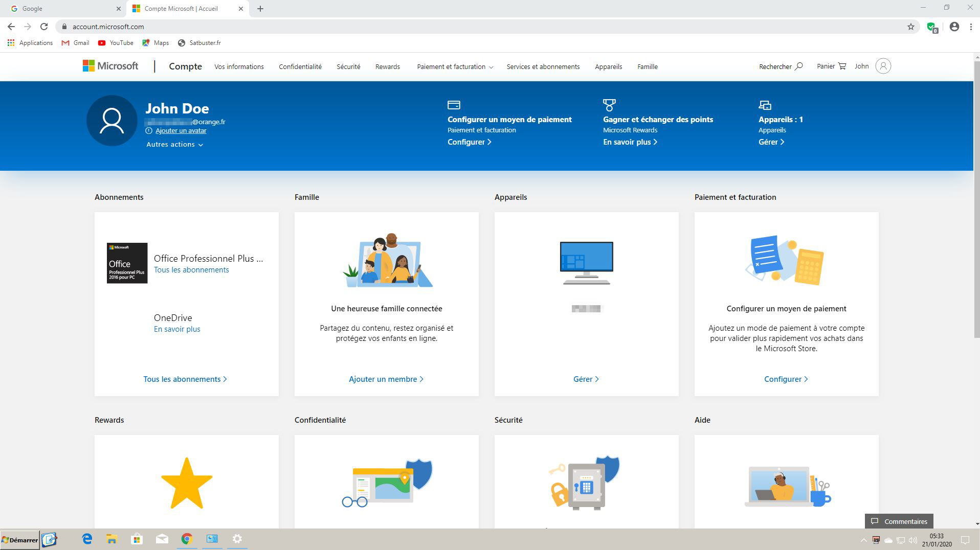Click the Ajouter un avatar link
980x550 pixels.
tap(181, 130)
